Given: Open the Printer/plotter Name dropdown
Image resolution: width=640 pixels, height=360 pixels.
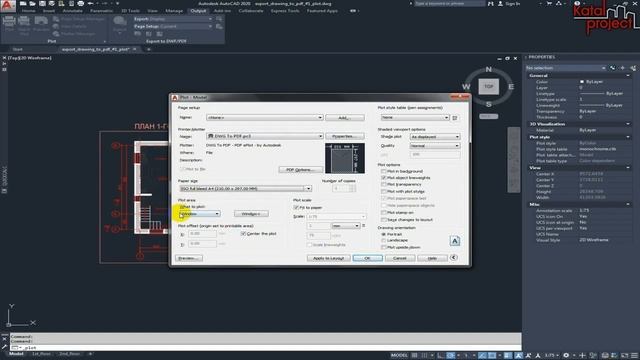Looking at the screenshot, I should (x=264, y=136).
